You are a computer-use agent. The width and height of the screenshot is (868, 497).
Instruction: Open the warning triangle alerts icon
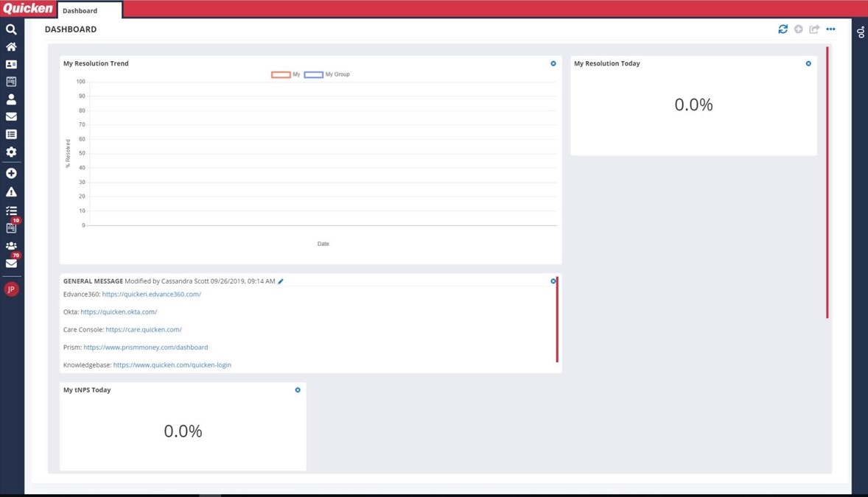click(11, 192)
